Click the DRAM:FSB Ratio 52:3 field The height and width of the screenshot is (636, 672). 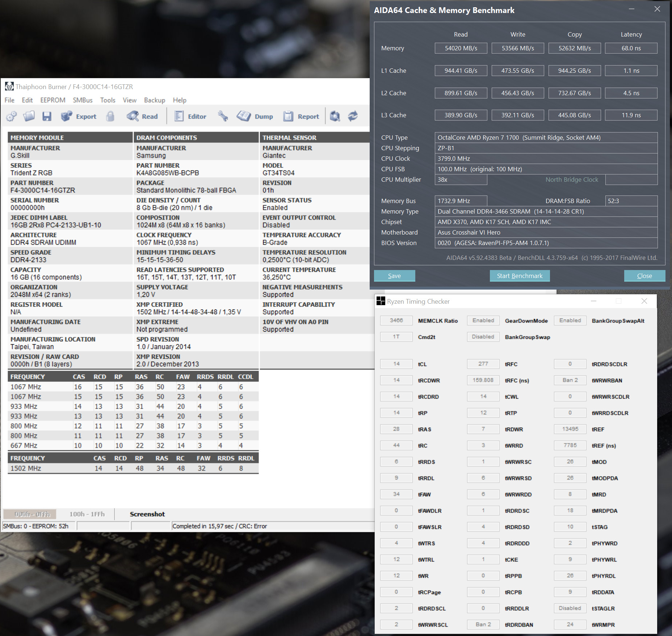coord(631,201)
